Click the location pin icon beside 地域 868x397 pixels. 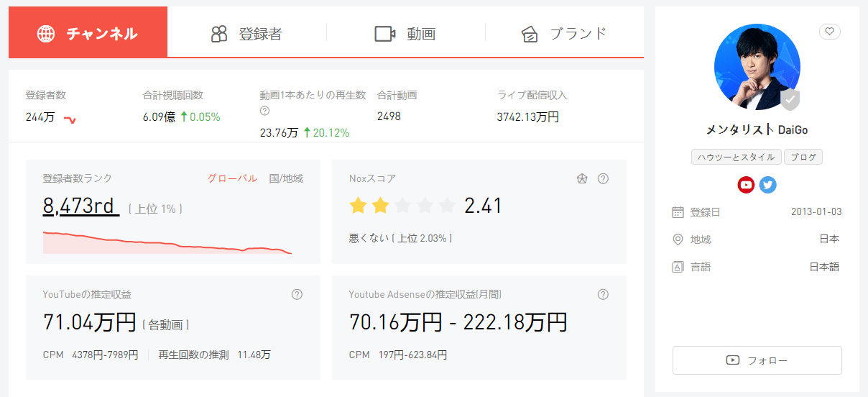tap(678, 239)
